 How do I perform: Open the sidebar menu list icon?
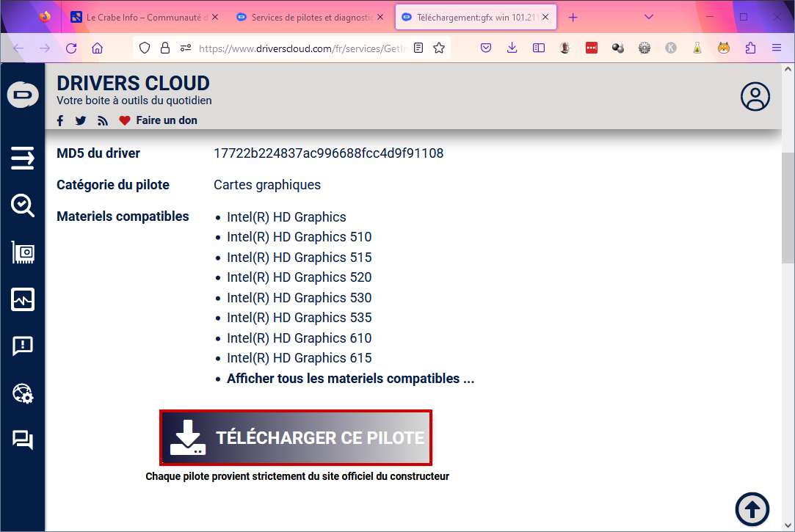tap(22, 158)
